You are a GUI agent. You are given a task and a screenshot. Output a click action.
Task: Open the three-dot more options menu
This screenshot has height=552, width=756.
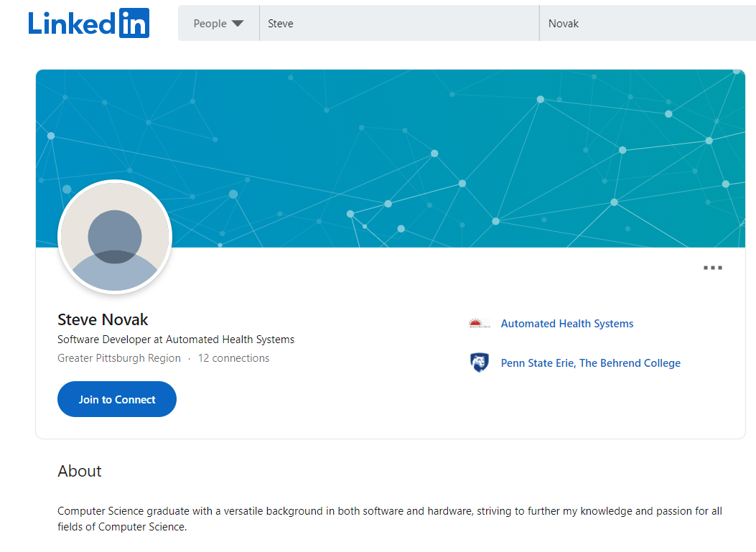713,268
